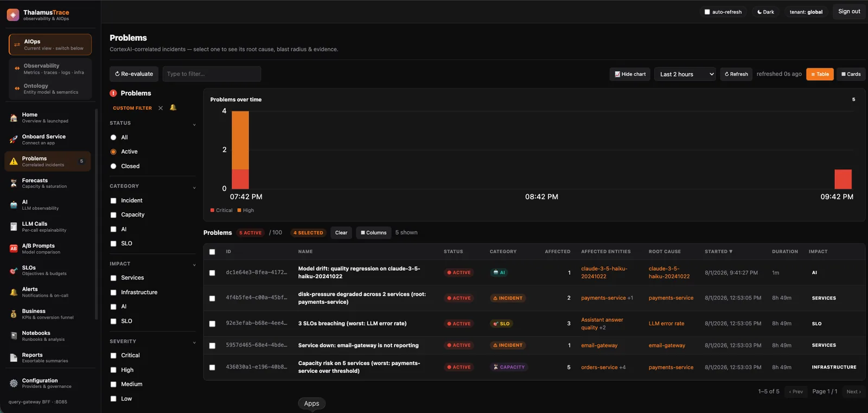The height and width of the screenshot is (413, 868).
Task: Click the A/B Prompts AB icon
Action: pos(14,249)
